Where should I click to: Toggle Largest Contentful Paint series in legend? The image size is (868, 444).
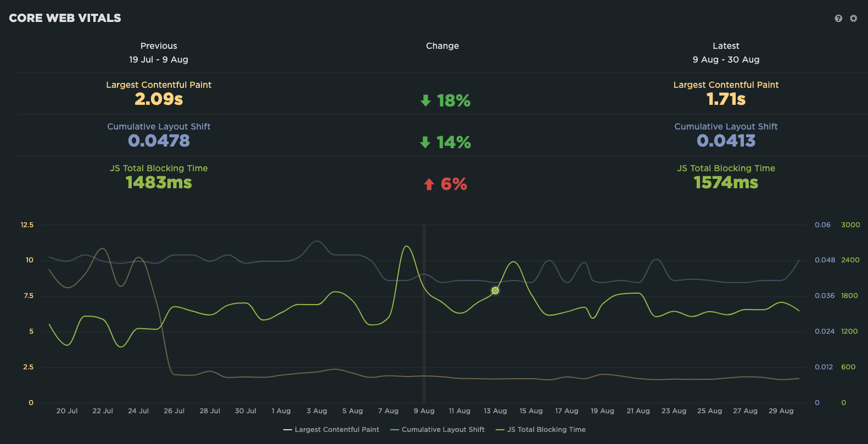[x=331, y=430]
